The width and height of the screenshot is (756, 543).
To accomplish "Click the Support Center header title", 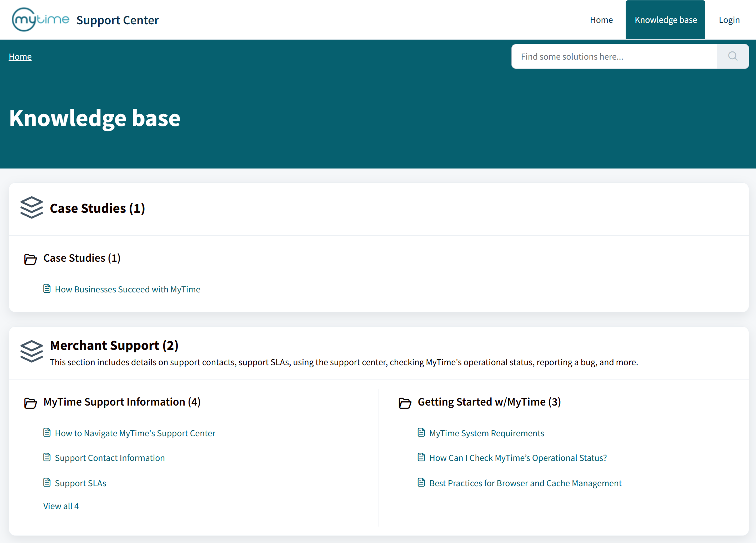I will click(117, 20).
